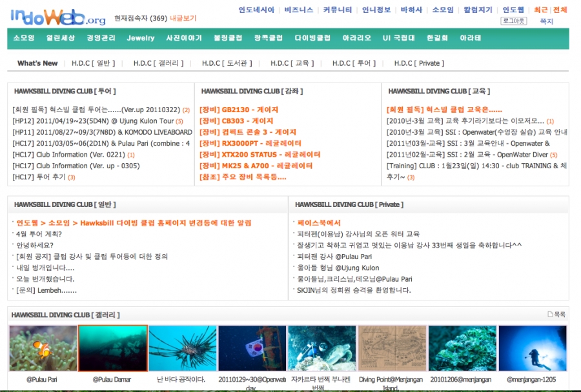581x392 pixels.
Task: Switch to the What's New tab
Action: point(37,63)
